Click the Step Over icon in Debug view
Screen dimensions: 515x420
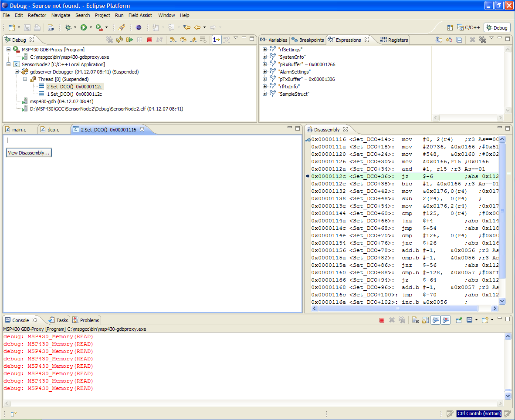point(183,40)
